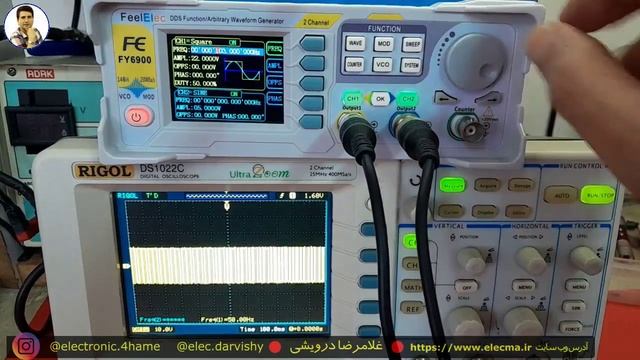Tap the top scope menu soft key
Viewport: 640px width, 360px height.
point(369,229)
